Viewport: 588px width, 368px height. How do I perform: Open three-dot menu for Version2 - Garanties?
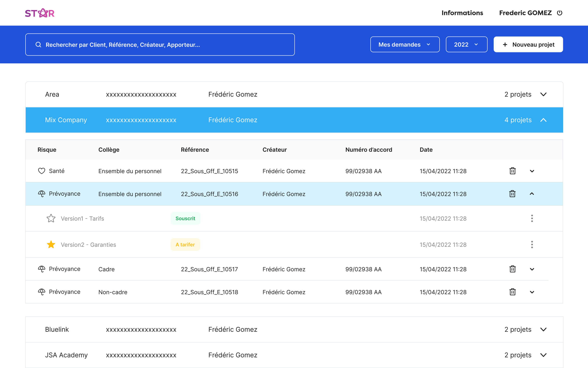(x=532, y=244)
